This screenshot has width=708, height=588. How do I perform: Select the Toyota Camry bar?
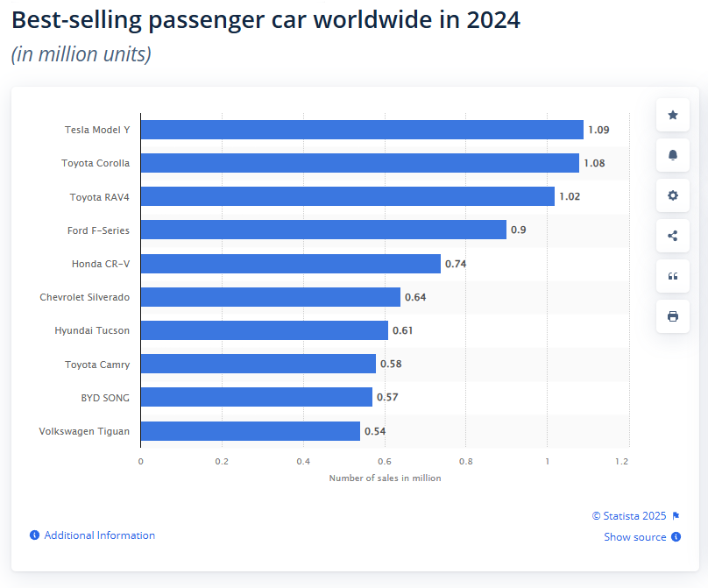click(x=258, y=364)
